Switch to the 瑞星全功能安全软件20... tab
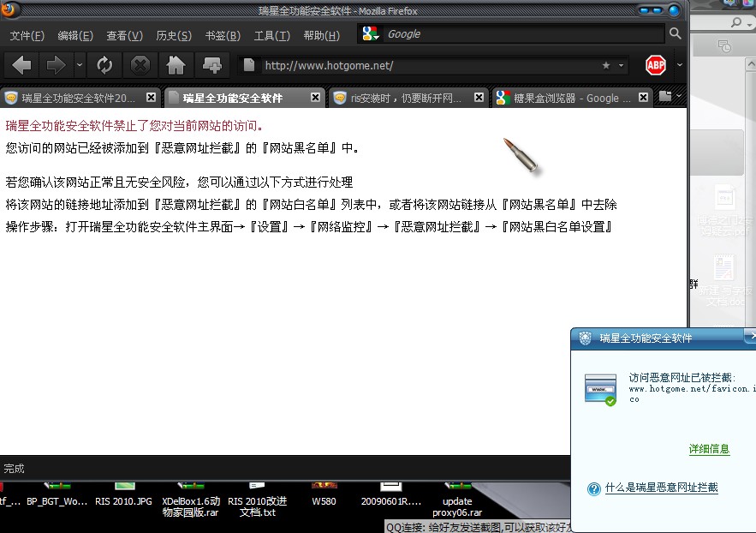Screen dimensions: 756x533 77,98
